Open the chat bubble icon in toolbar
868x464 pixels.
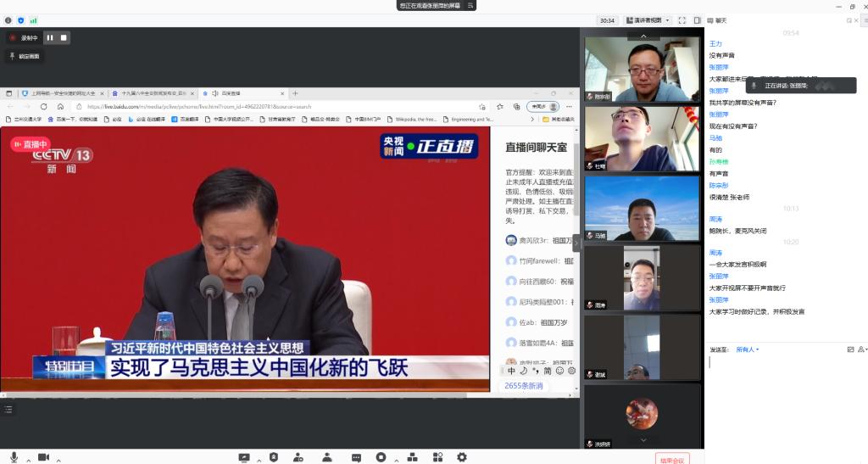(x=356, y=457)
